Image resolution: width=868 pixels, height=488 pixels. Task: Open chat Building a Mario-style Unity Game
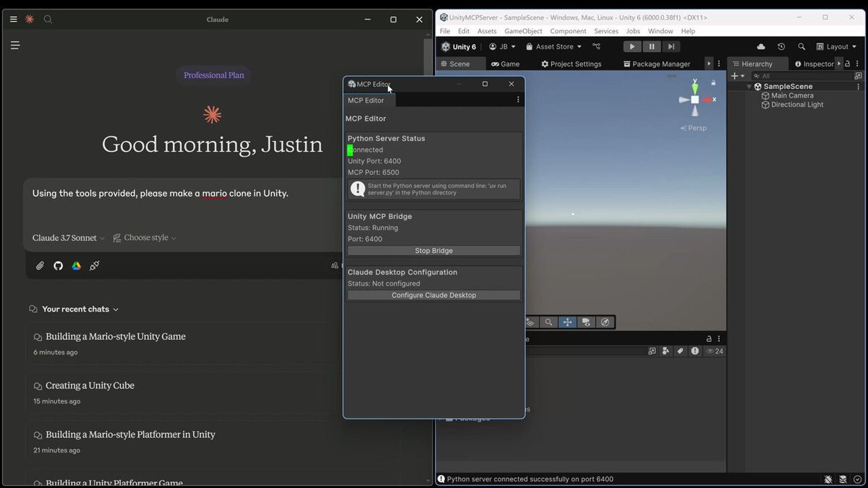[116, 336]
